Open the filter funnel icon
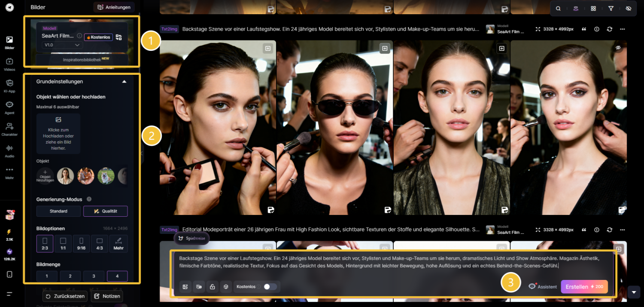Viewport: 644px width, 307px height. [x=611, y=9]
